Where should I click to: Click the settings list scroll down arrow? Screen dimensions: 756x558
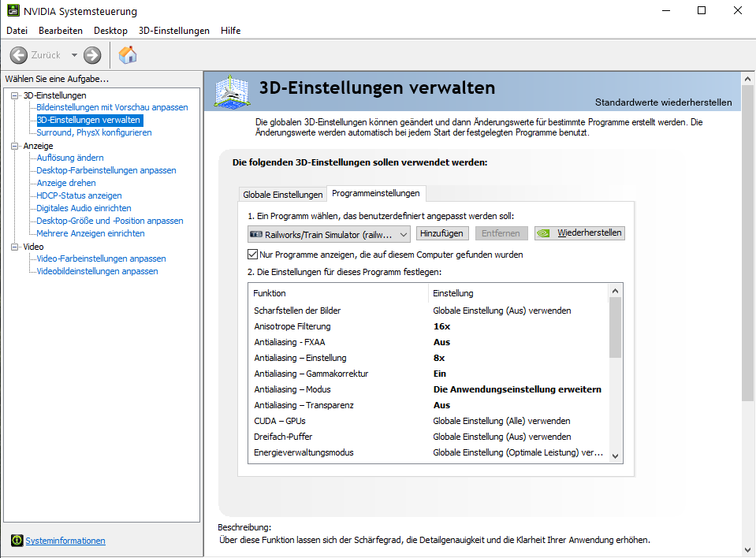pos(615,456)
